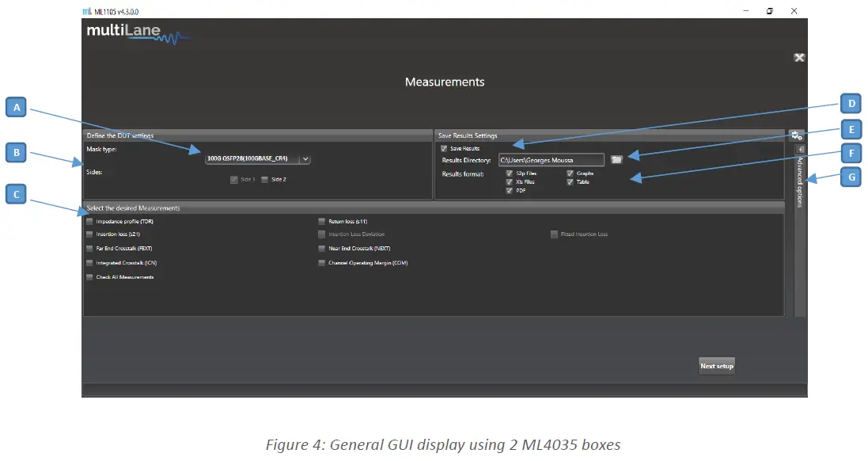Uncheck the PDF results format
The height and width of the screenshot is (461, 868).
coord(510,190)
